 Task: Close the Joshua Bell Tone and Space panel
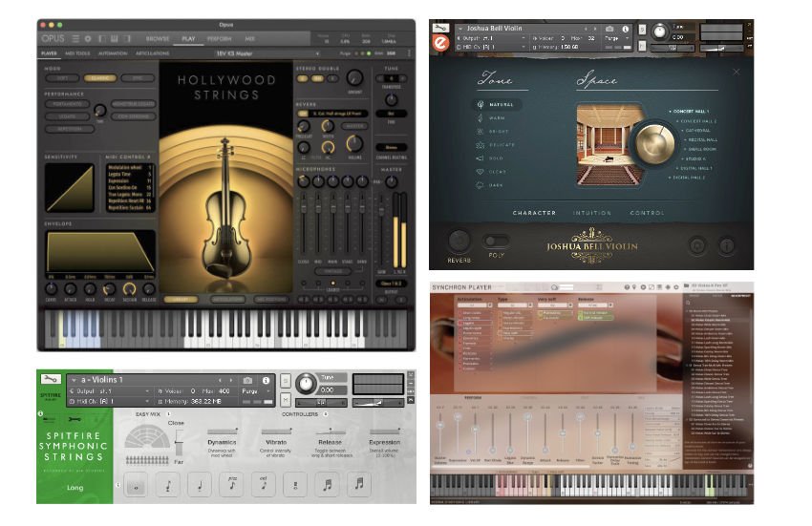tap(737, 72)
